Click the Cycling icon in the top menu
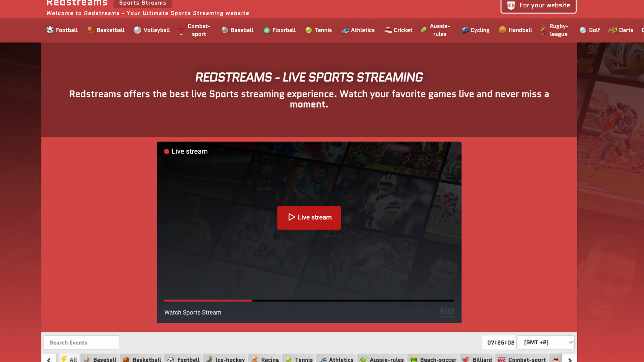The image size is (644, 362). pos(465,30)
